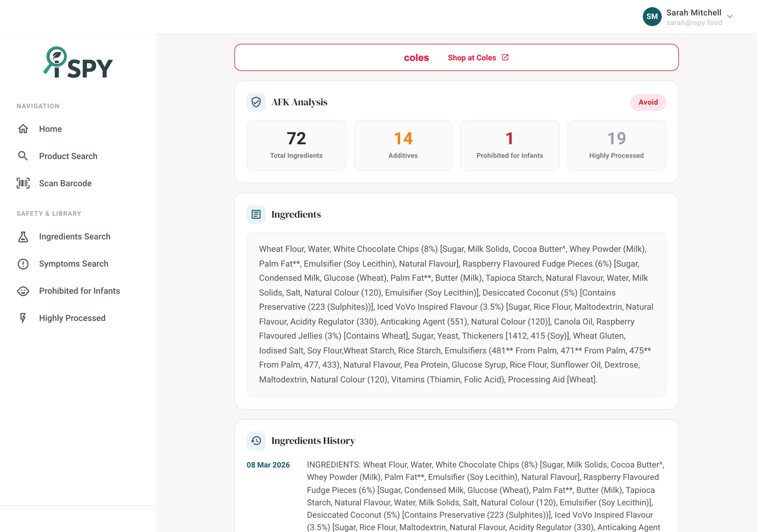The width and height of the screenshot is (757, 532).
Task: Click the Symptoms Search alert icon
Action: (23, 264)
